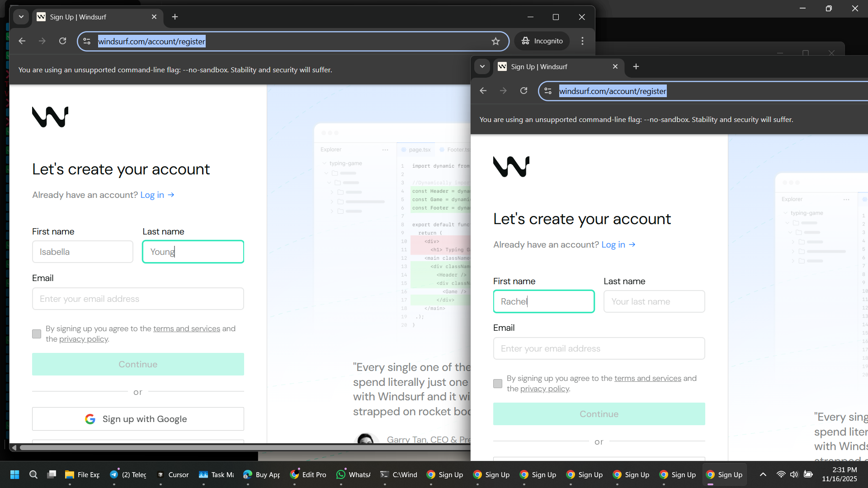
Task: Open WhatsApp from the taskbar
Action: click(x=342, y=474)
